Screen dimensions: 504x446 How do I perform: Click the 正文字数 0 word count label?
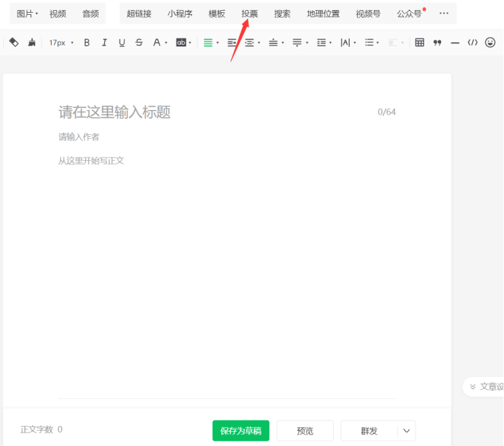[x=42, y=430]
